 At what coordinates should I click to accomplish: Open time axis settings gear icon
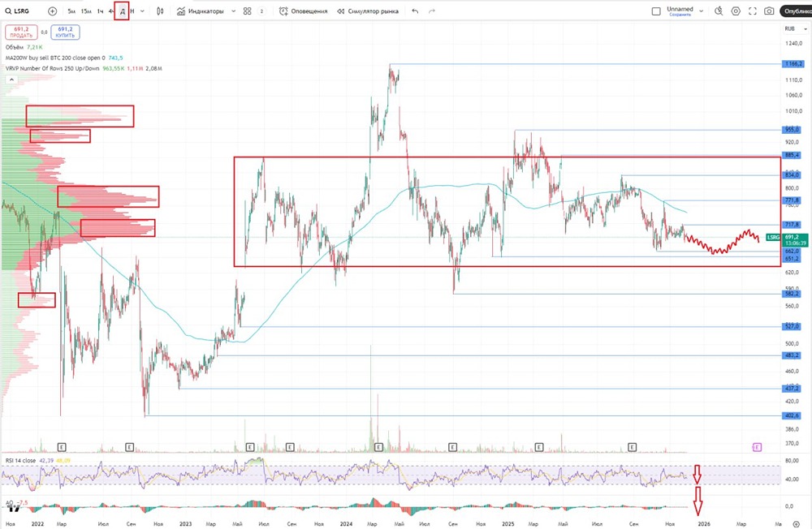click(x=796, y=524)
